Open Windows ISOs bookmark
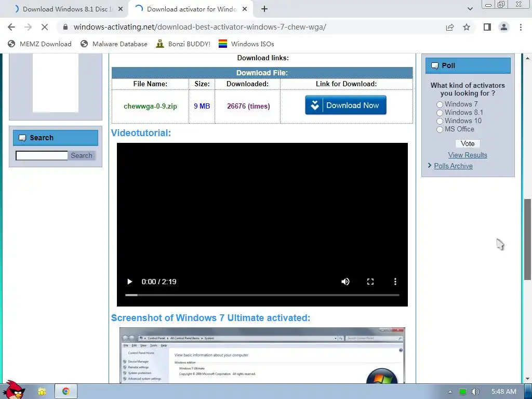Screen dimensions: 532x399 pyautogui.click(x=246, y=44)
